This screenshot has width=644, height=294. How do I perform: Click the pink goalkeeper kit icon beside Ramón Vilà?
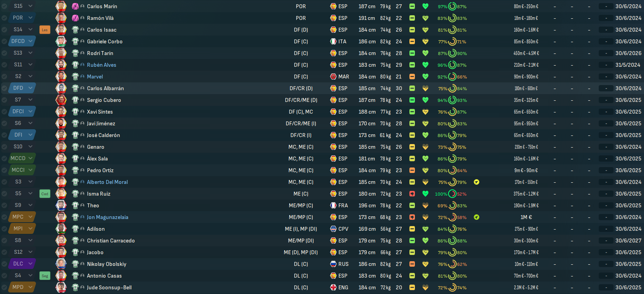(75, 18)
